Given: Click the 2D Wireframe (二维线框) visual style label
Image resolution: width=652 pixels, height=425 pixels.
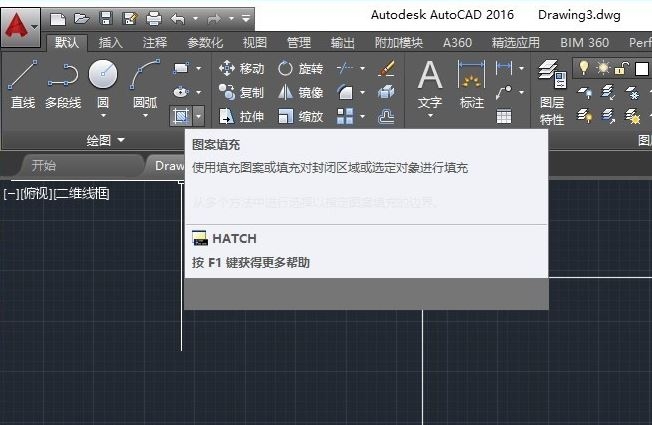Looking at the screenshot, I should tap(82, 194).
